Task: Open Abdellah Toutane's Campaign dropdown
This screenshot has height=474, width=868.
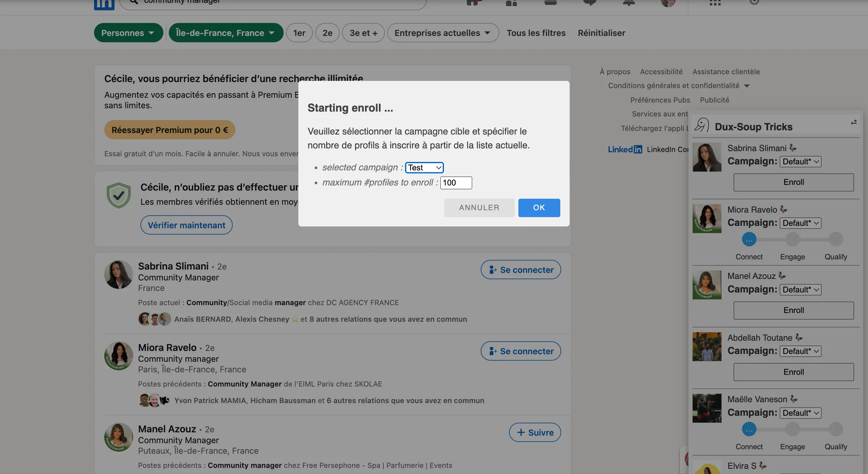Action: pos(801,351)
